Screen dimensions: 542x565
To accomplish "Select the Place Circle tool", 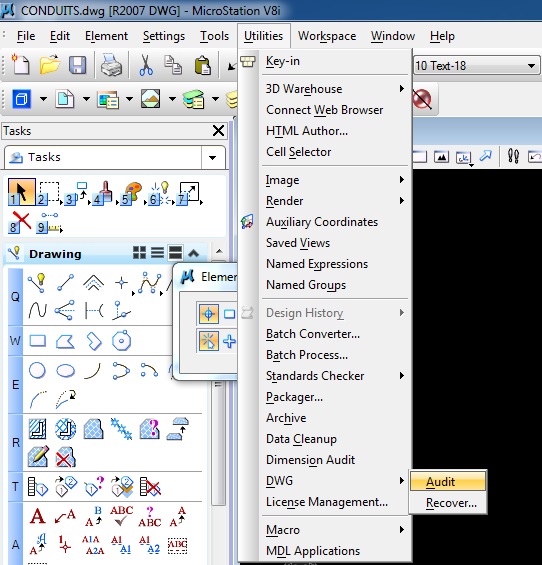I will pyautogui.click(x=37, y=370).
